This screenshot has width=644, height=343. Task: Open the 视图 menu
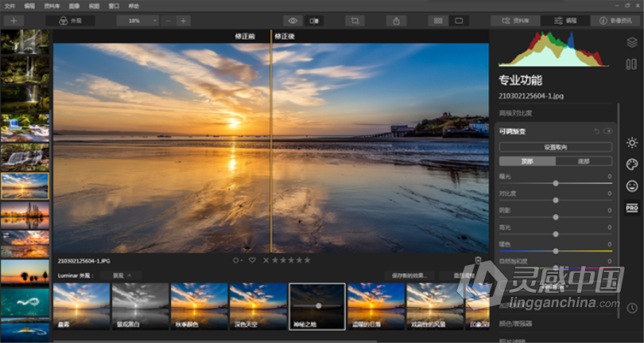coord(94,6)
